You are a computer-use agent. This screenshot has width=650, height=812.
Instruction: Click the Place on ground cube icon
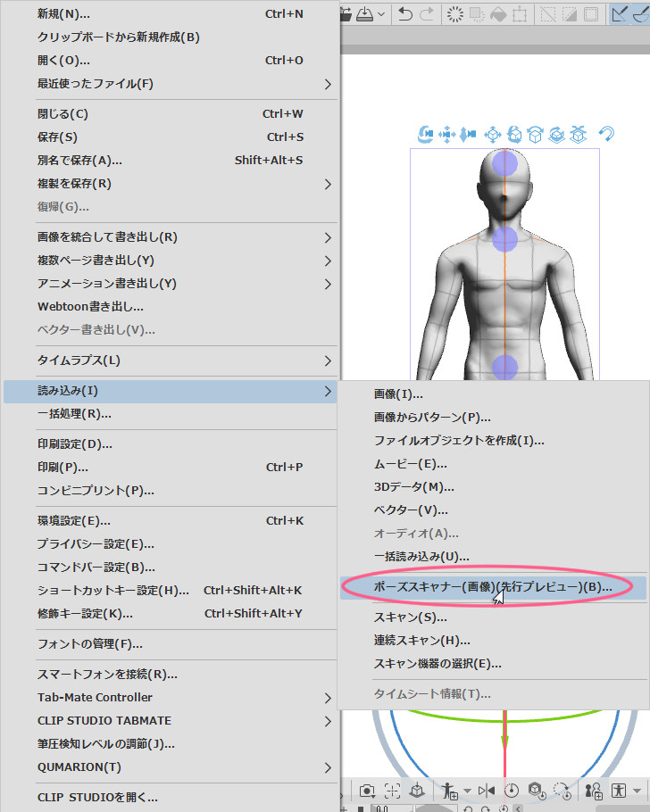pos(417,791)
